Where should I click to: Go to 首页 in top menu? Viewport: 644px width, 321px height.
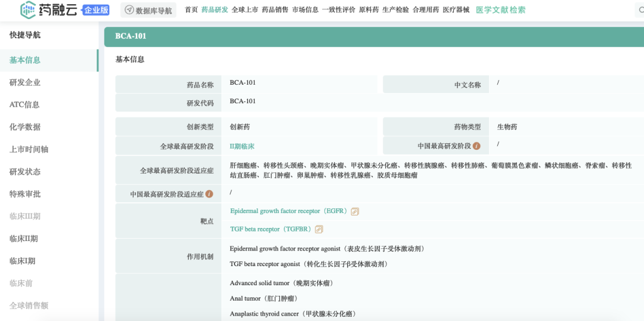(191, 10)
